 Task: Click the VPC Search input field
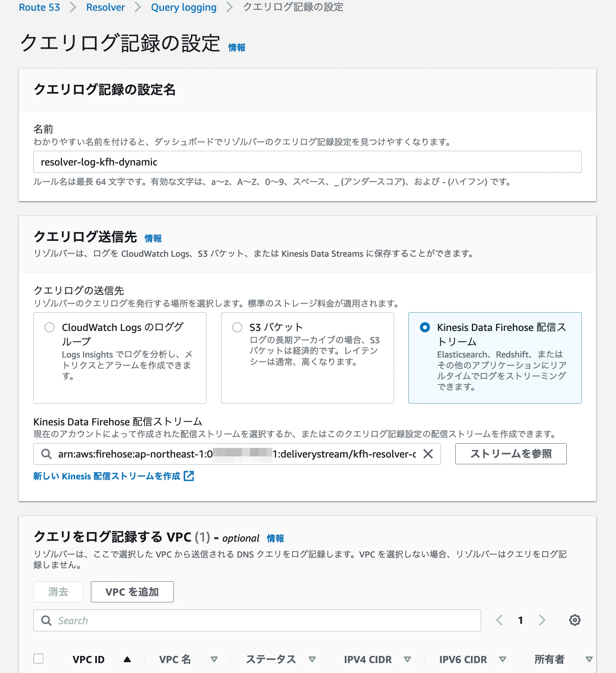[x=257, y=621]
